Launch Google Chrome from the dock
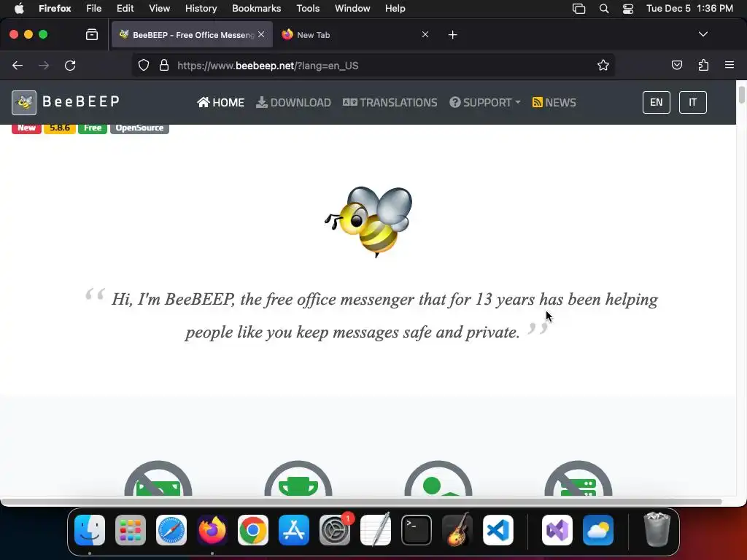The width and height of the screenshot is (747, 560). pos(253,530)
